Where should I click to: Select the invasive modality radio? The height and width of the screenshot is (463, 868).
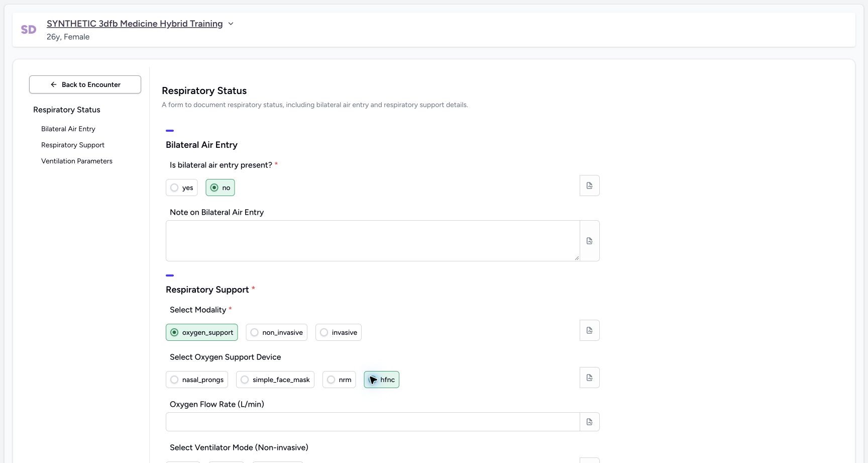click(338, 332)
